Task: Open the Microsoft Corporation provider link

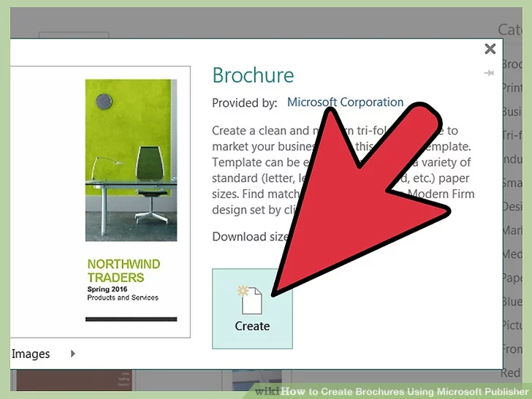Action: tap(345, 102)
